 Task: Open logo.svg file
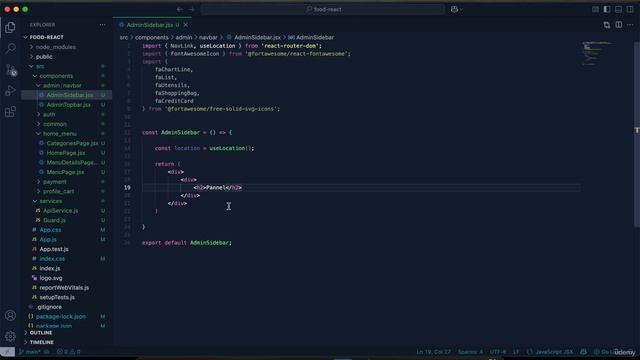pyautogui.click(x=67, y=278)
